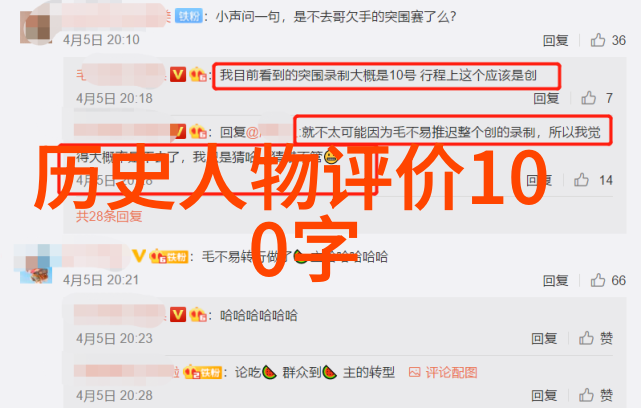
Task: Click the @ mention in the reply
Action: 270,132
